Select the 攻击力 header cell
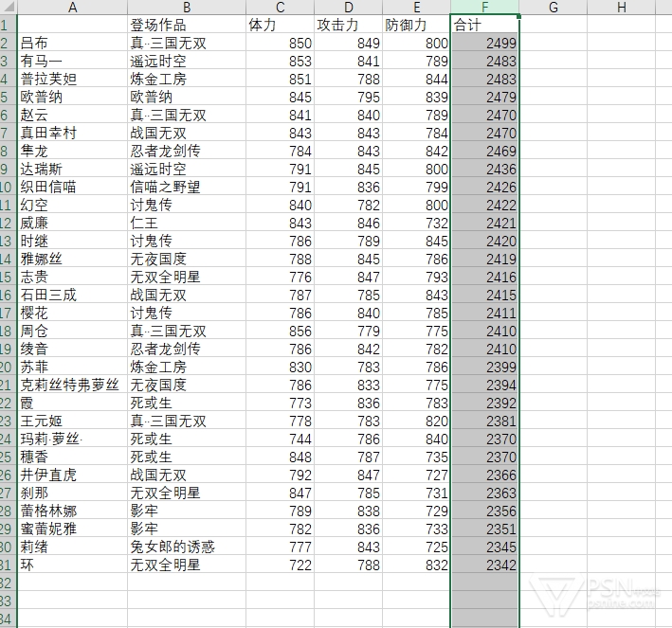 tap(348, 25)
